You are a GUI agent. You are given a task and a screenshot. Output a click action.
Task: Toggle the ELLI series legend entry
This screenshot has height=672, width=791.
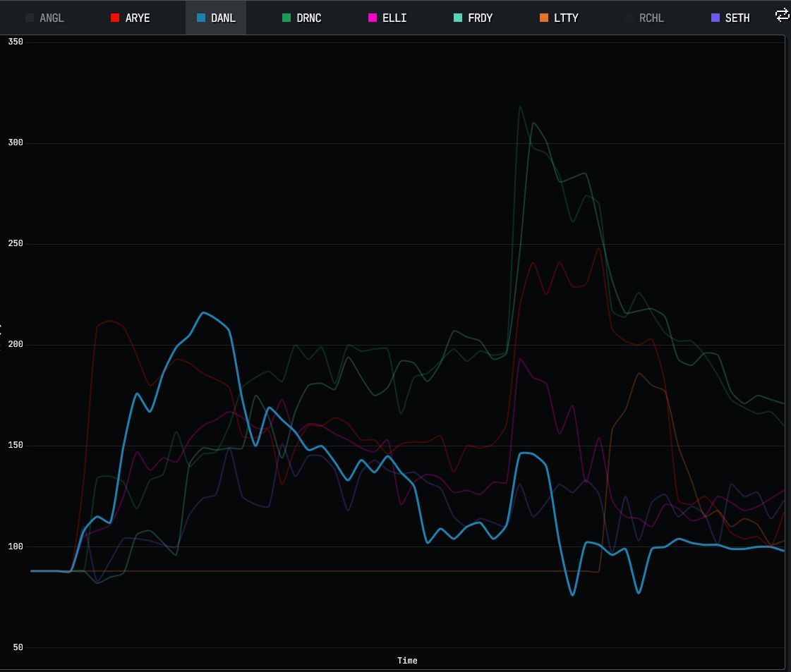387,18
